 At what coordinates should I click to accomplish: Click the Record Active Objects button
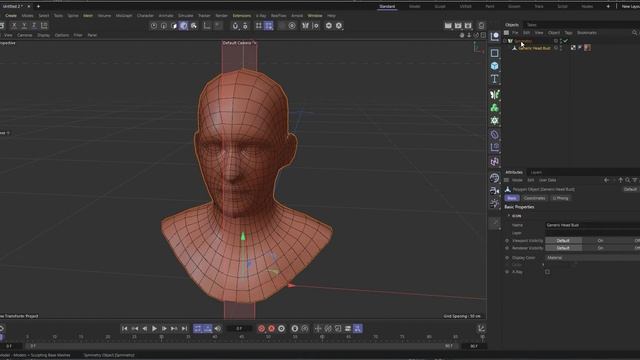click(x=262, y=329)
